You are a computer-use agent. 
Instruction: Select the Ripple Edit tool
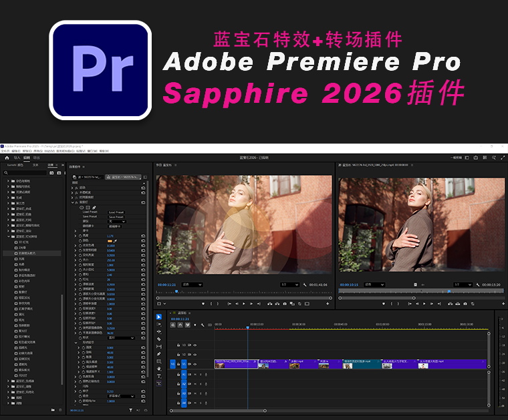click(159, 332)
